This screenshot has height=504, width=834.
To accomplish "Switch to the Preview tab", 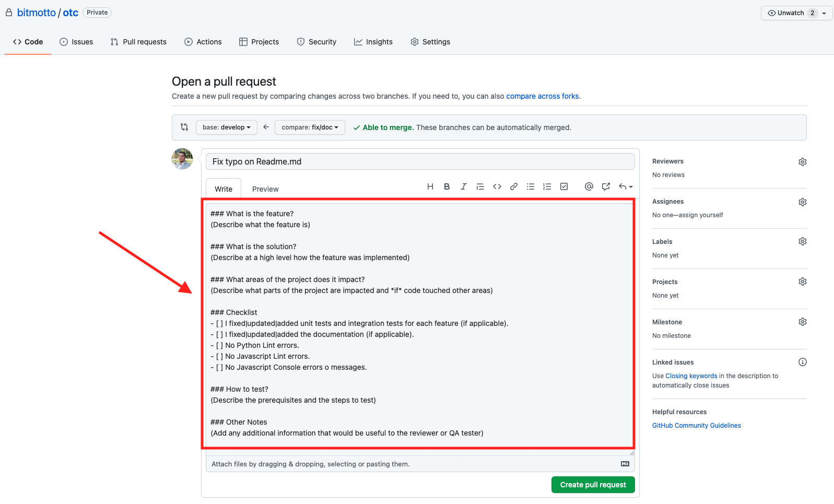I will 265,189.
